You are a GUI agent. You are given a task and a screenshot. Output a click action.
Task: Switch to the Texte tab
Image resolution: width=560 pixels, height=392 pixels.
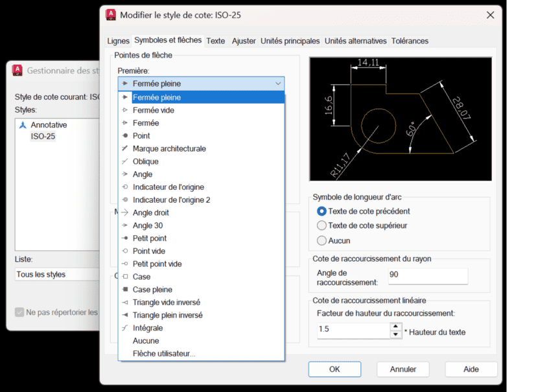pyautogui.click(x=215, y=41)
